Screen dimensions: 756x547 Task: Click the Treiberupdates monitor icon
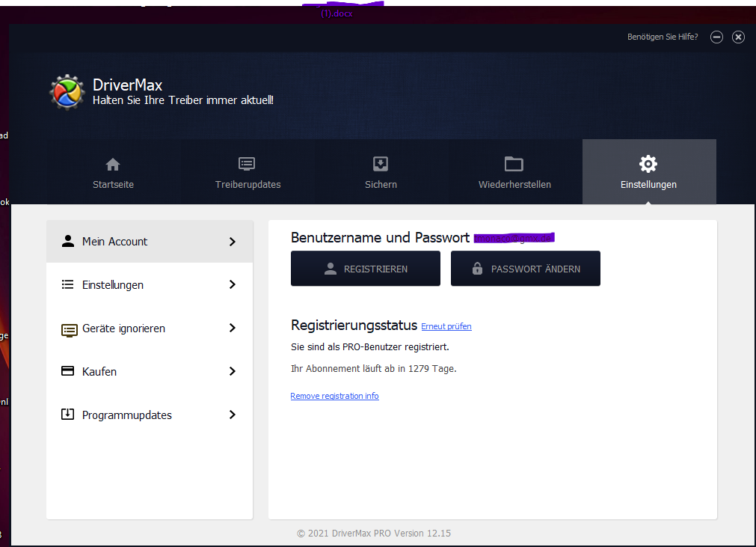click(247, 164)
